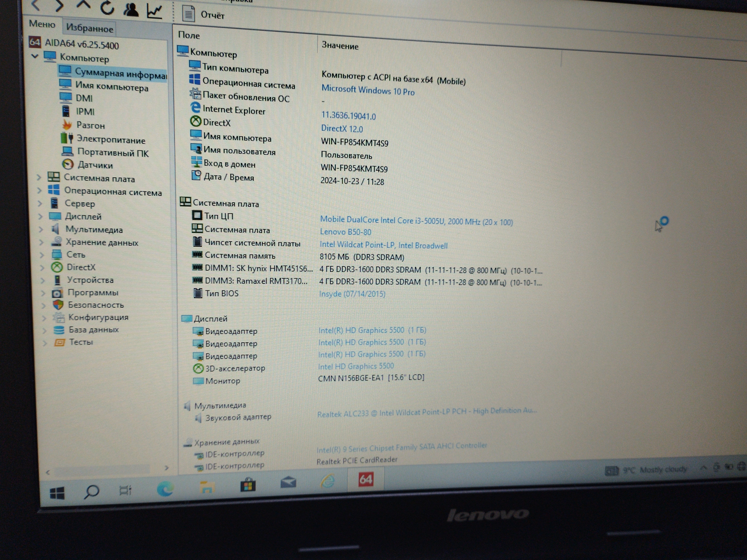Open Mail app from taskbar

pos(288,483)
